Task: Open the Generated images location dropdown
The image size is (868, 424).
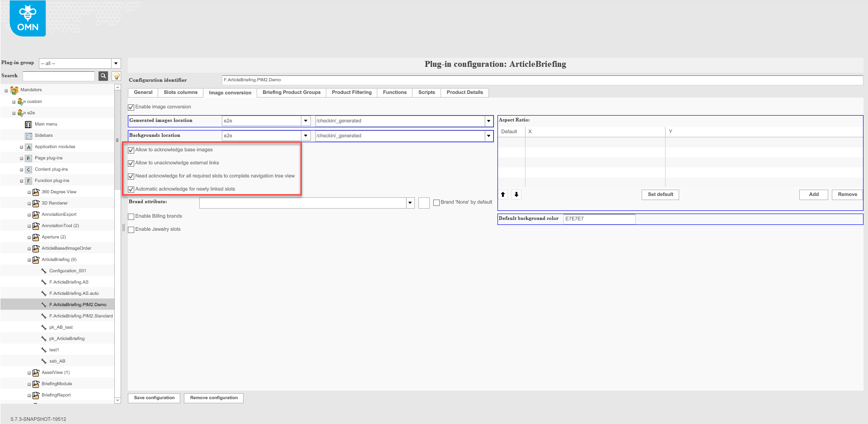Action: click(x=306, y=121)
